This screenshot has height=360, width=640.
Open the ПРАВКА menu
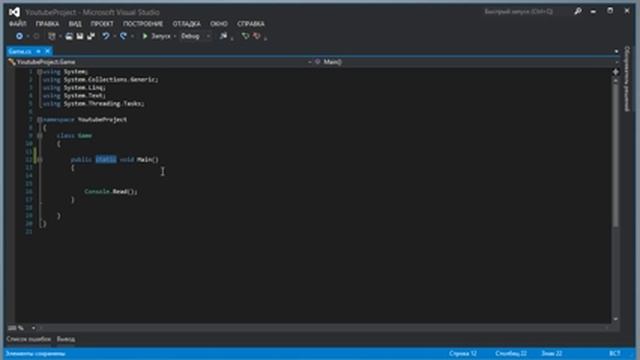[x=47, y=24]
